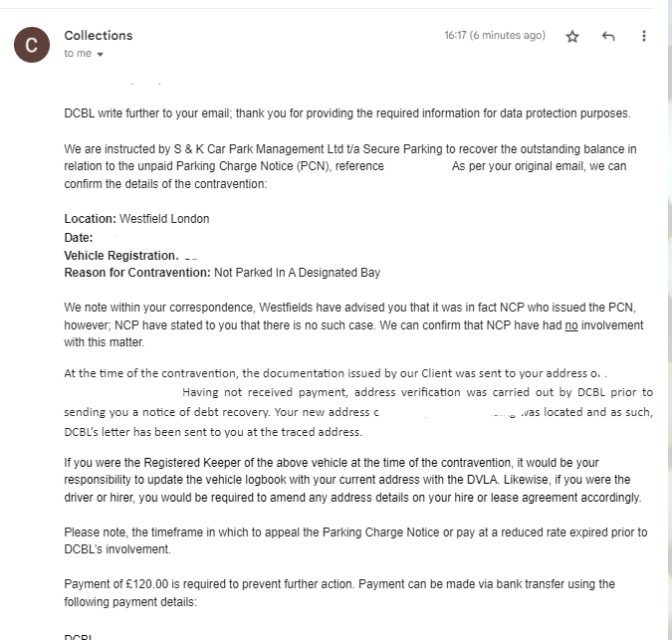Click the bold "Location:" label
Image resolution: width=672 pixels, height=640 pixels.
[91, 219]
